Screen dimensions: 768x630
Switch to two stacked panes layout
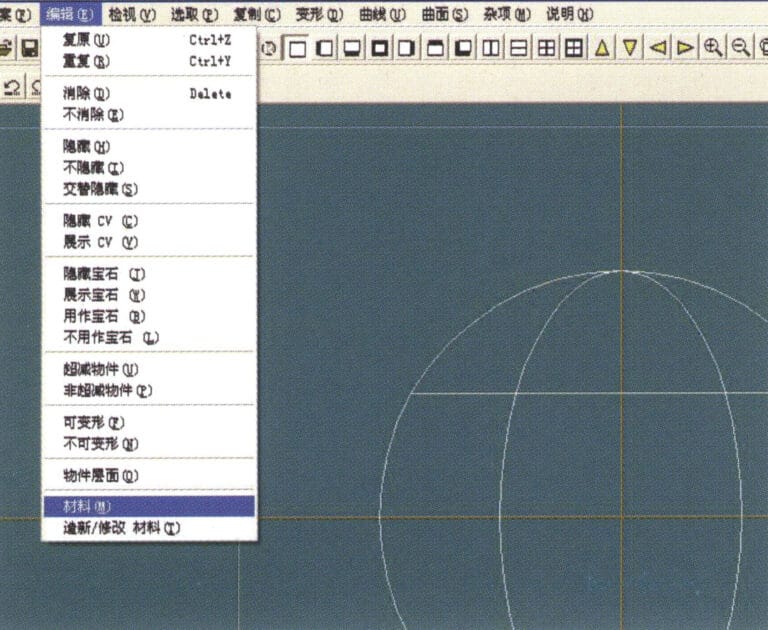coord(518,48)
